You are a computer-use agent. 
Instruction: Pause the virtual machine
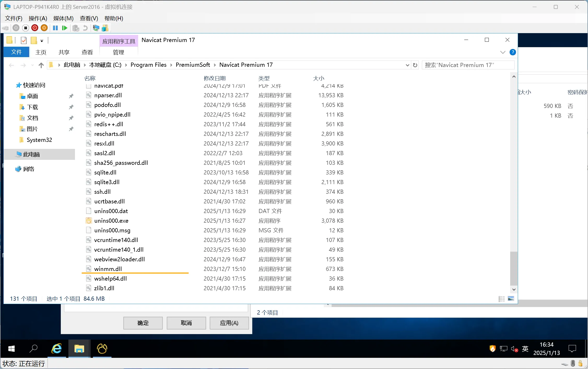(x=55, y=28)
